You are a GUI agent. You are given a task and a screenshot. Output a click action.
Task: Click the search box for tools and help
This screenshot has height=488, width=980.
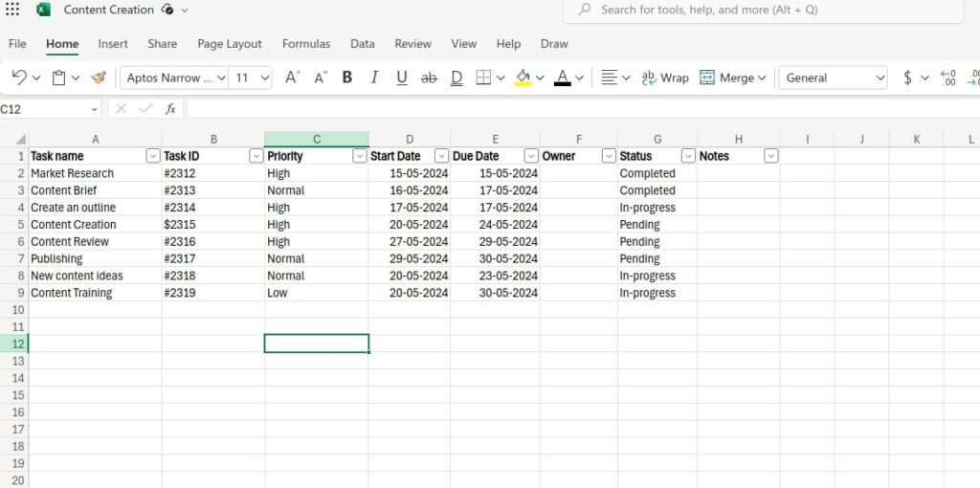763,10
